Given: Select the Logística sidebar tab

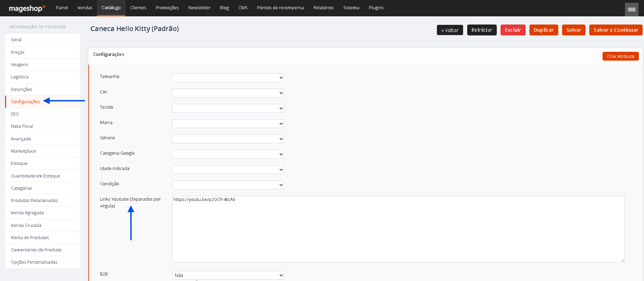Looking at the screenshot, I should coord(43,77).
